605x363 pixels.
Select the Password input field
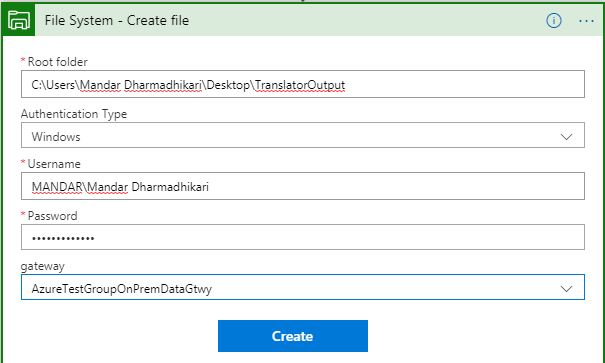[x=303, y=237]
